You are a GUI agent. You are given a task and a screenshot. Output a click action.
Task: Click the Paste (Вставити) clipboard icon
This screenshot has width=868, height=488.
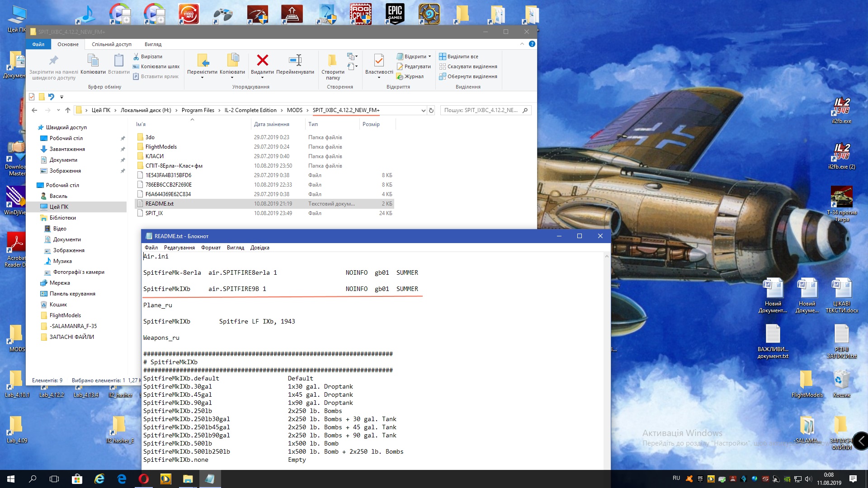(119, 60)
